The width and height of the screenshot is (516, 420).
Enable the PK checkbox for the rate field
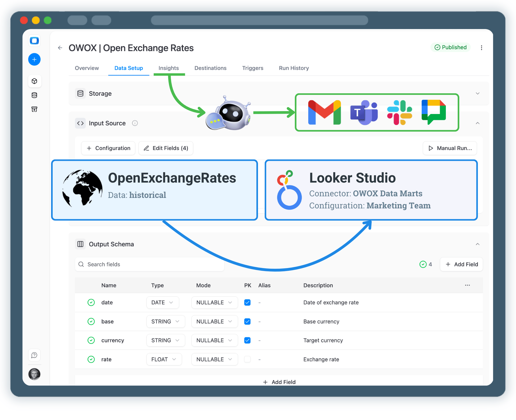coord(247,359)
